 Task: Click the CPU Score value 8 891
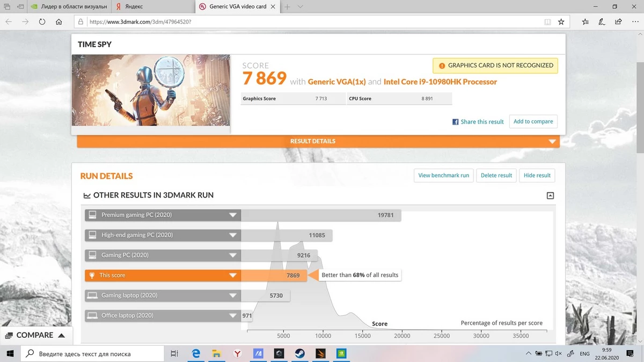tap(428, 99)
